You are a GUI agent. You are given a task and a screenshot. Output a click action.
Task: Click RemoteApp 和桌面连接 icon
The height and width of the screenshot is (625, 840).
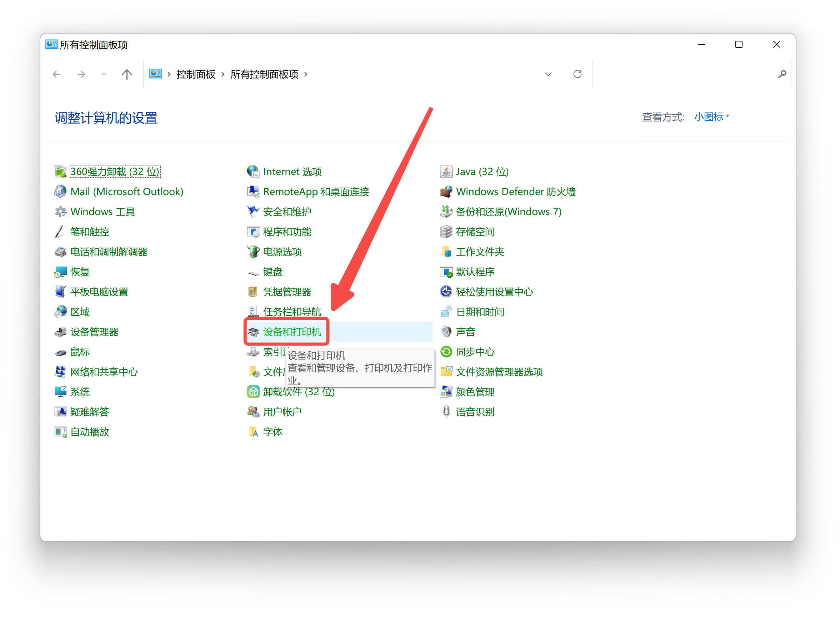[253, 192]
